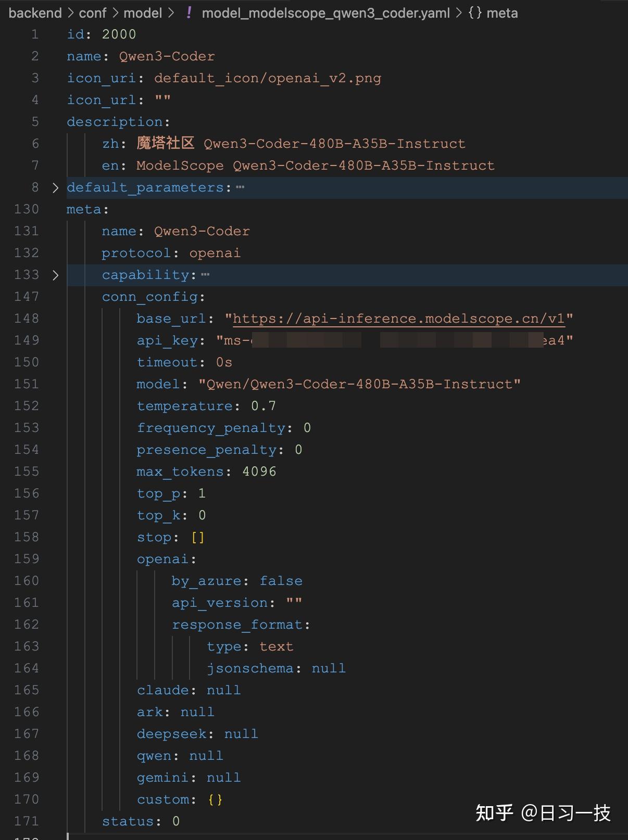The image size is (628, 840).
Task: Follow the api-inference.modelscope.cn URL link
Action: pyautogui.click(x=398, y=319)
